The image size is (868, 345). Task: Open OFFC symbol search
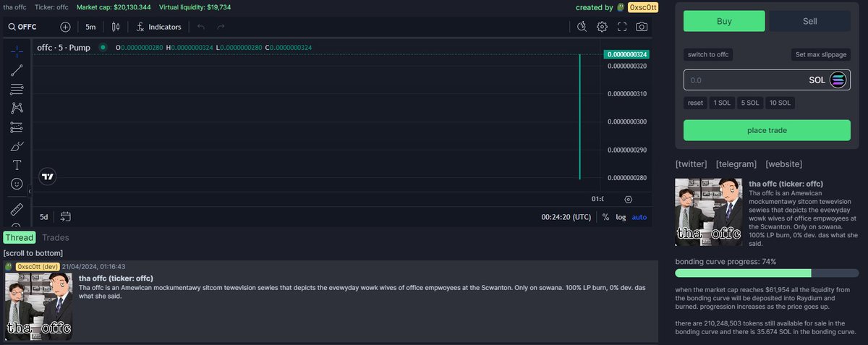(23, 27)
